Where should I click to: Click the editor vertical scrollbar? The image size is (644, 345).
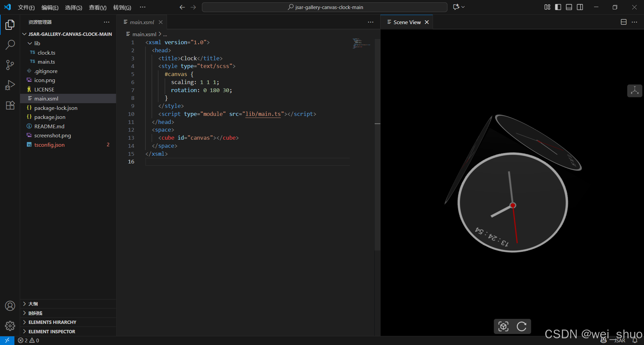click(x=377, y=145)
